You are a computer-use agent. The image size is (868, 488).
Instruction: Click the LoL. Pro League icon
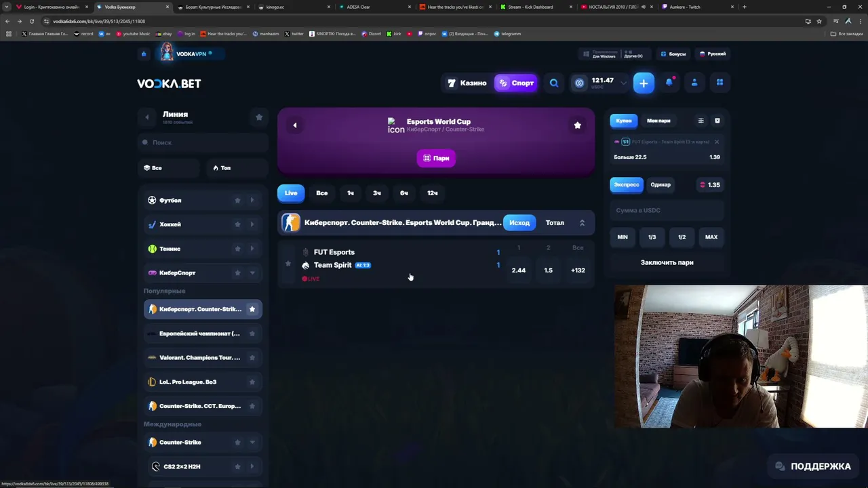click(x=152, y=382)
